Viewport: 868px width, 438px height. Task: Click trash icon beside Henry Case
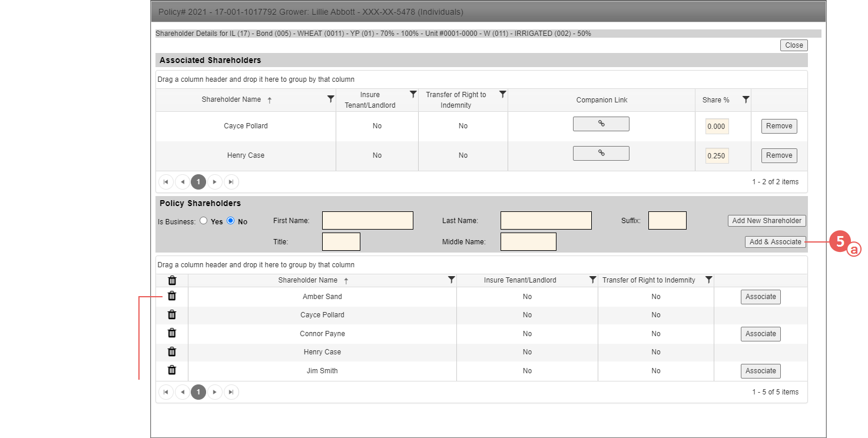172,351
